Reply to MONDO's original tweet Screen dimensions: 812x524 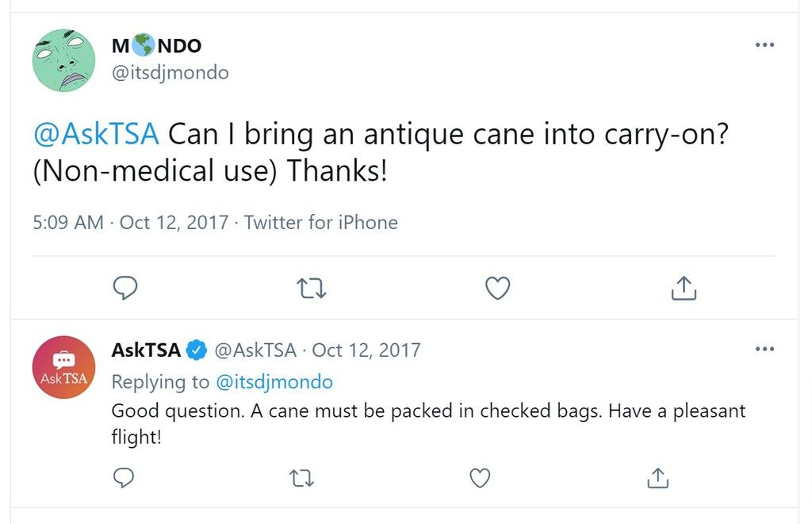[x=125, y=288]
